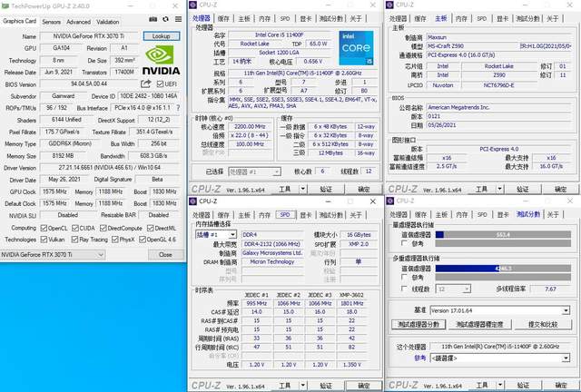
Task: Click the XMP 2.0 SPD extension value
Action: [359, 244]
